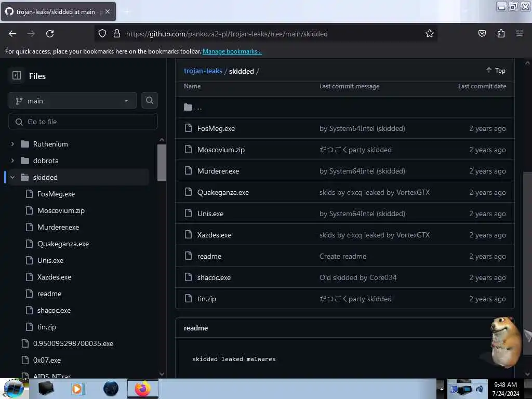Open Xazdes.exe in the file table
Image resolution: width=532 pixels, height=399 pixels.
pyautogui.click(x=214, y=235)
